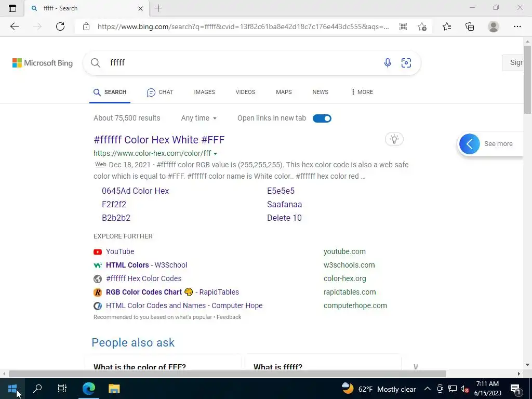Switch to the CHAT tab
The width and height of the screenshot is (532, 399).
(160, 92)
